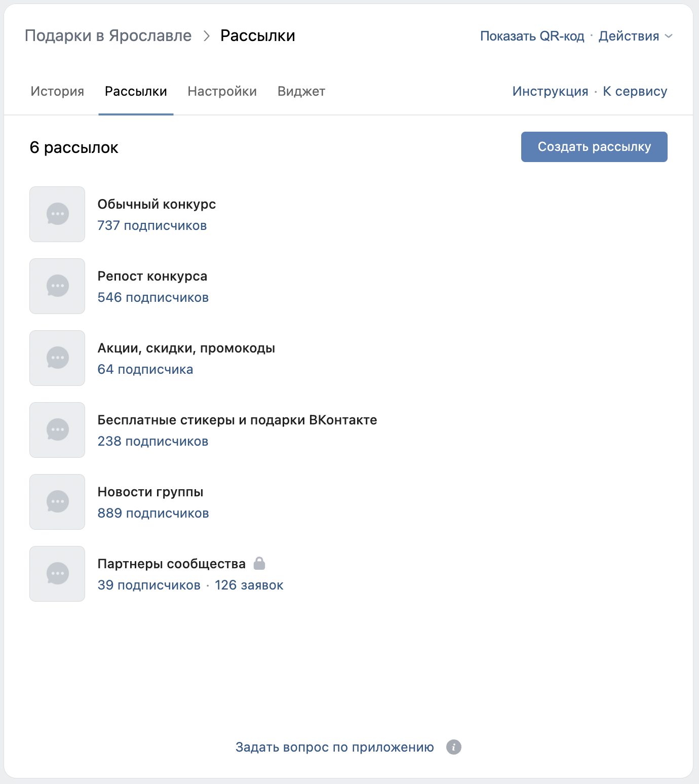Click the message icon for Обычный конкурс
Viewport: 699px width, 784px height.
(x=57, y=214)
